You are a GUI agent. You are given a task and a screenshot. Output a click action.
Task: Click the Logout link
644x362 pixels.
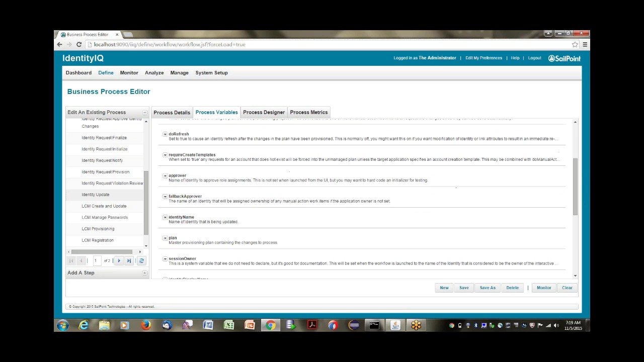pos(534,58)
